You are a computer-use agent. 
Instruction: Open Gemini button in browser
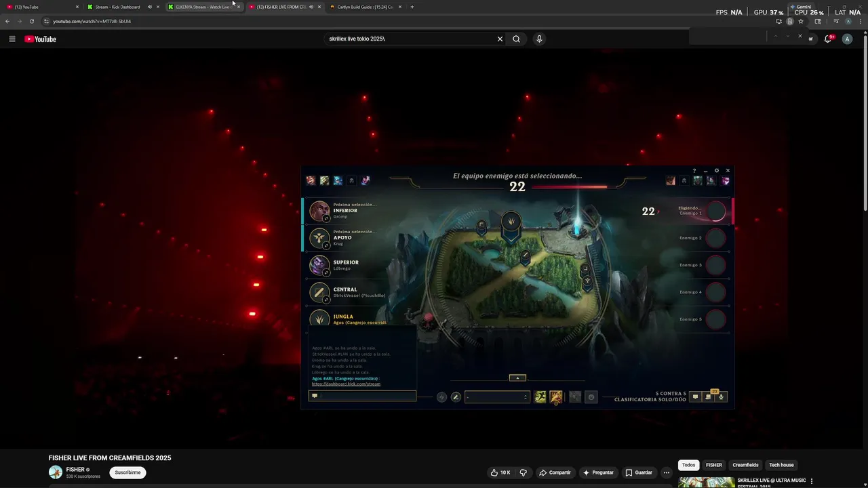800,7
